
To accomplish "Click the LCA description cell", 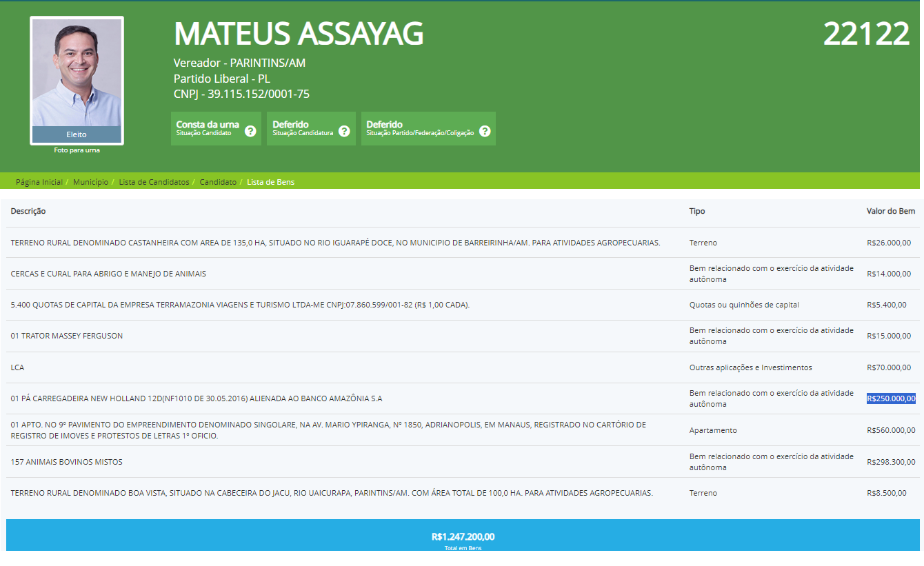I will (x=17, y=367).
